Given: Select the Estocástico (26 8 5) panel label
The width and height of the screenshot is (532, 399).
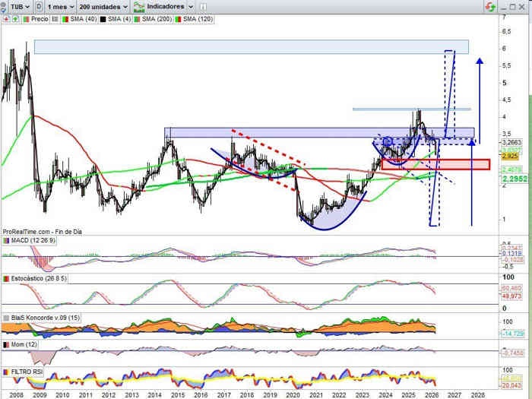Looking at the screenshot, I should coord(37,279).
